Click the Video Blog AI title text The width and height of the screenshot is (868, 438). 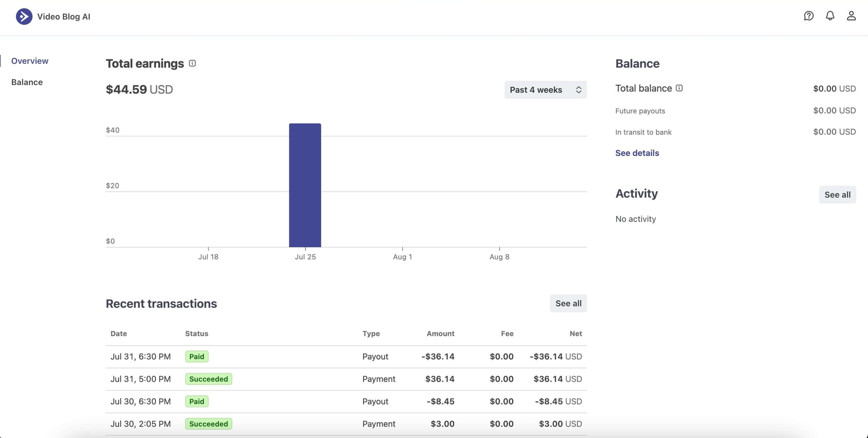64,17
